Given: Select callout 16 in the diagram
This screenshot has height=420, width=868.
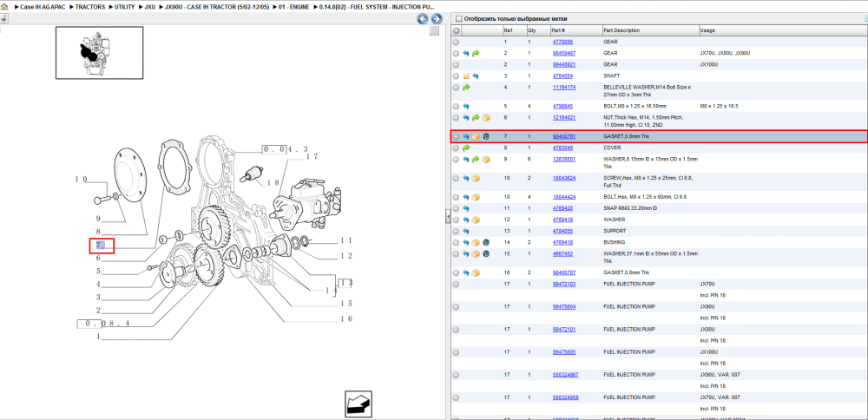Looking at the screenshot, I should pos(346,318).
